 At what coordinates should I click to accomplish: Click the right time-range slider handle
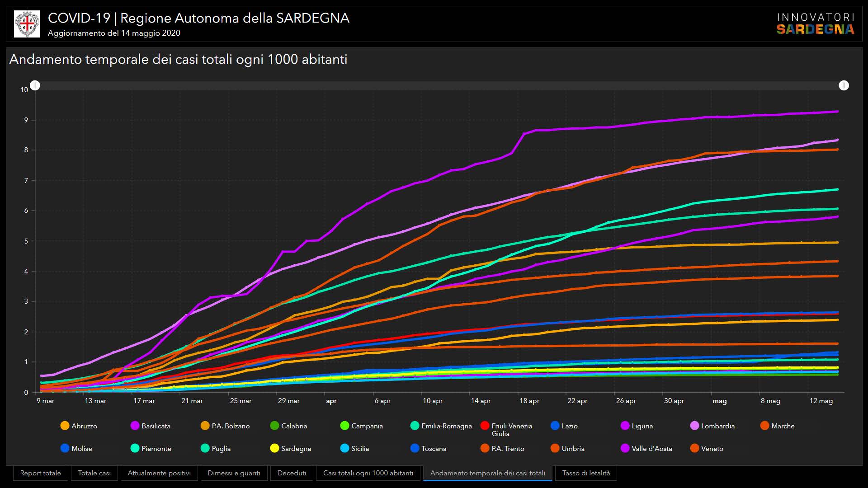click(x=844, y=85)
